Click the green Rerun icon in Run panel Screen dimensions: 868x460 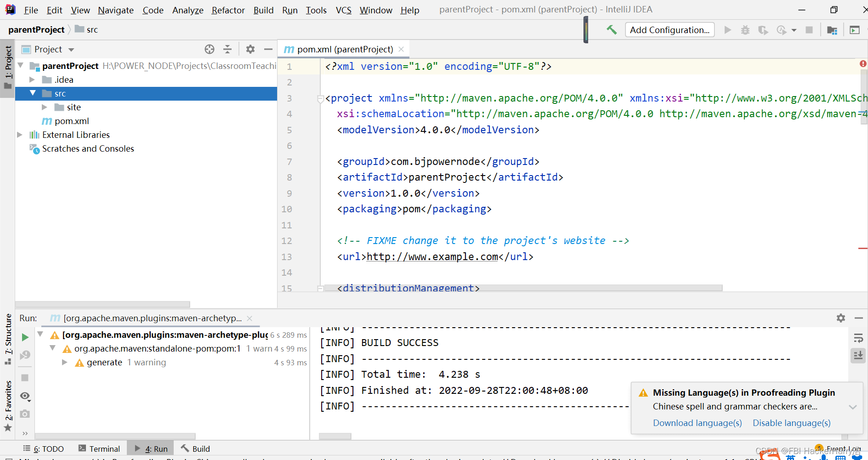pos(25,337)
